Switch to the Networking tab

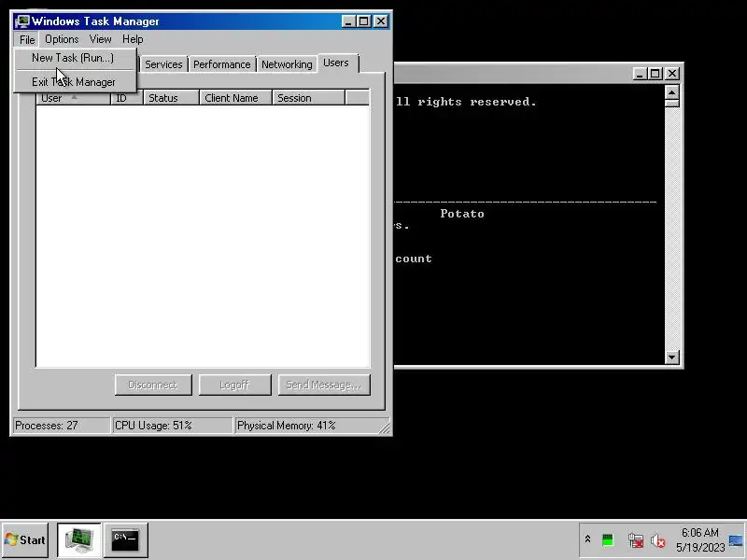287,64
